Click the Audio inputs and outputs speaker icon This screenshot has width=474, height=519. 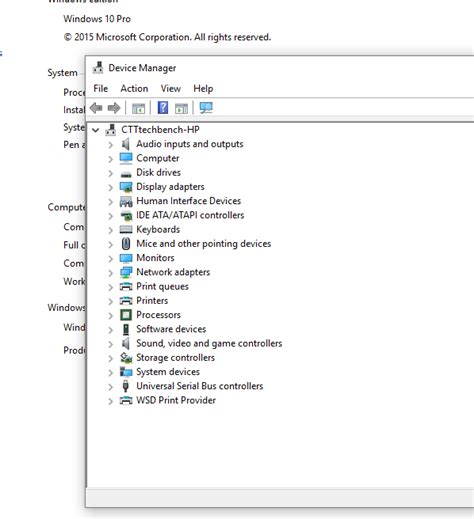point(126,144)
